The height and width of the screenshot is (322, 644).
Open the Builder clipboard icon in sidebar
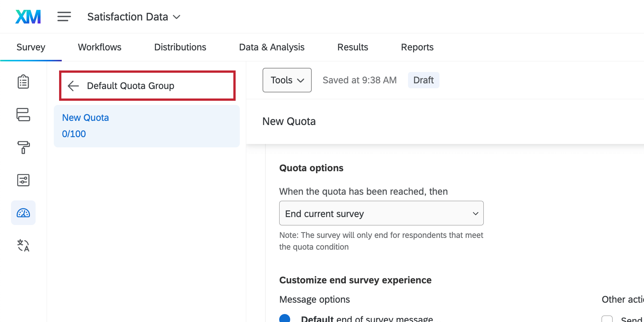[x=23, y=81]
